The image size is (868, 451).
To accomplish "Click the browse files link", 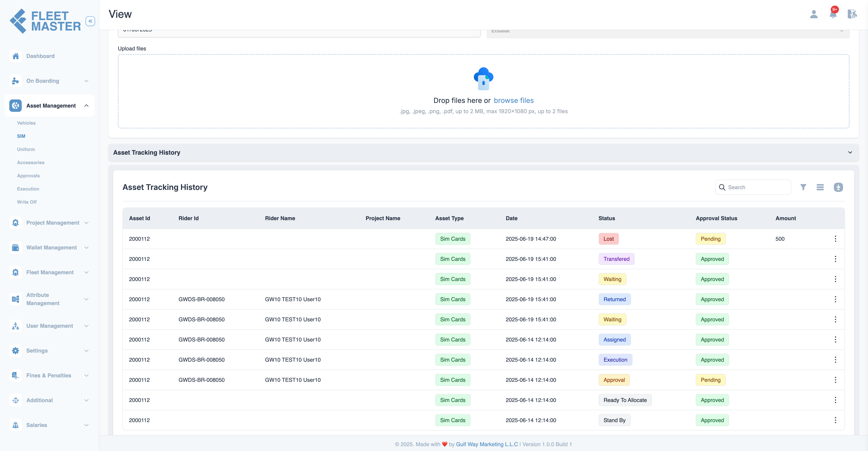I will click(514, 100).
